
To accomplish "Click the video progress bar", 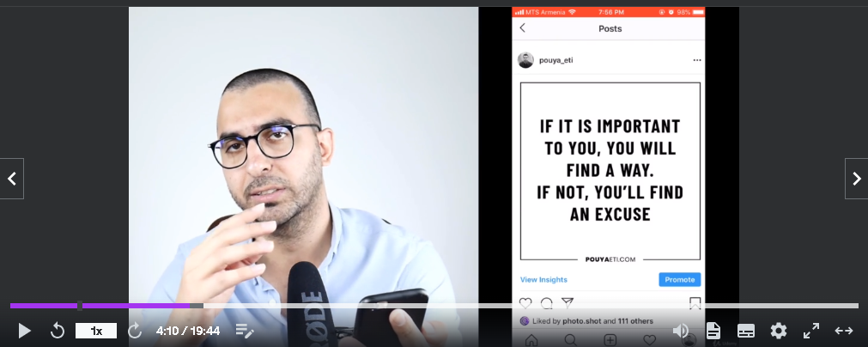I will click(x=434, y=306).
